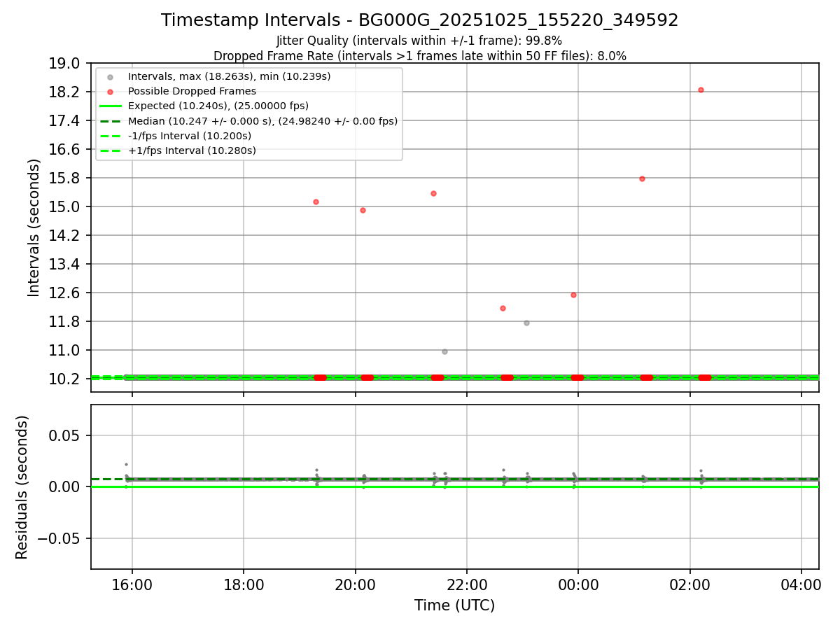Select legend entry -1/fps Interval (10.200s)

(x=190, y=136)
